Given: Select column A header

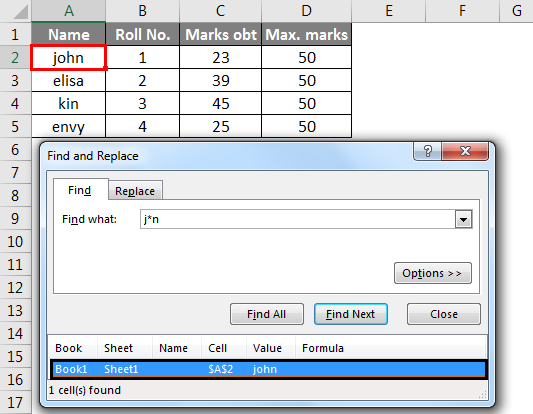Looking at the screenshot, I should [69, 11].
